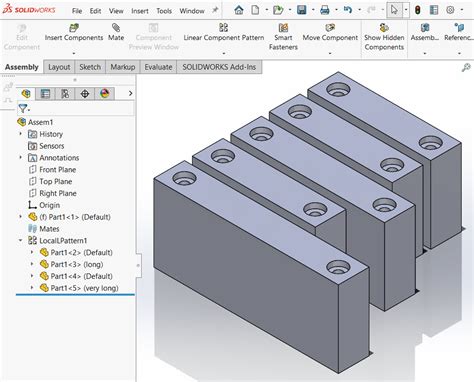Expand Part1<5> (very long) component

32,288
